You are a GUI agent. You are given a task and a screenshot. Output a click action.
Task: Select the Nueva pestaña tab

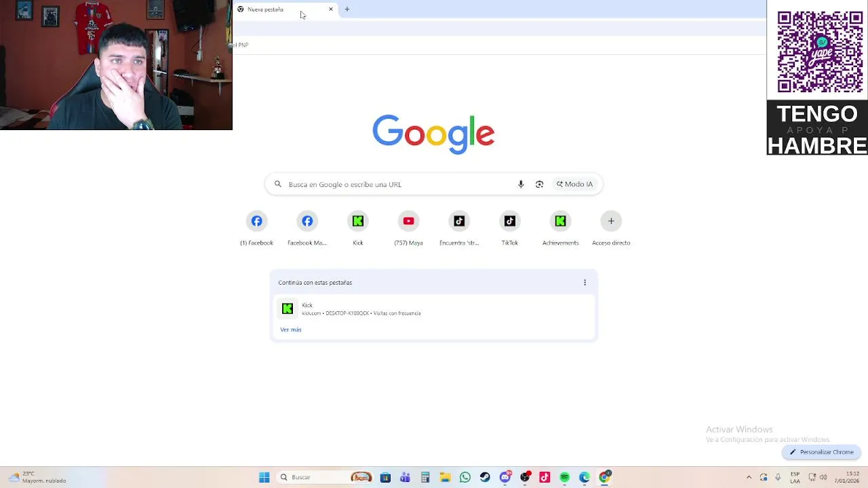pyautogui.click(x=285, y=9)
